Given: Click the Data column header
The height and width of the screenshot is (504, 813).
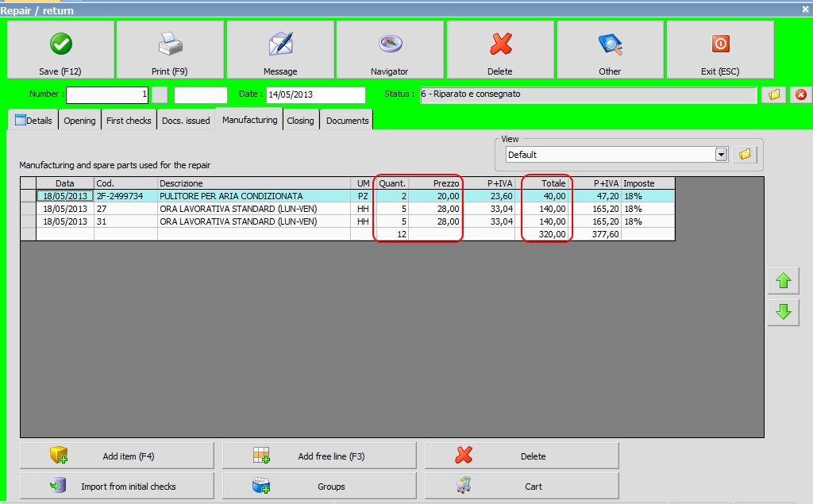Looking at the screenshot, I should point(65,183).
